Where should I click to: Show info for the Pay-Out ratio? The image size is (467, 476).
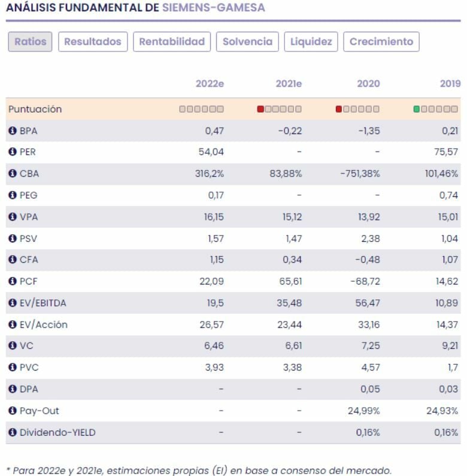[13, 411]
